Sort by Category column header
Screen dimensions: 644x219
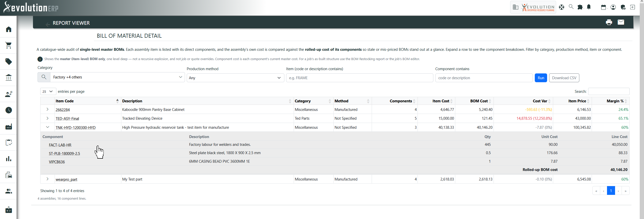pos(313,101)
